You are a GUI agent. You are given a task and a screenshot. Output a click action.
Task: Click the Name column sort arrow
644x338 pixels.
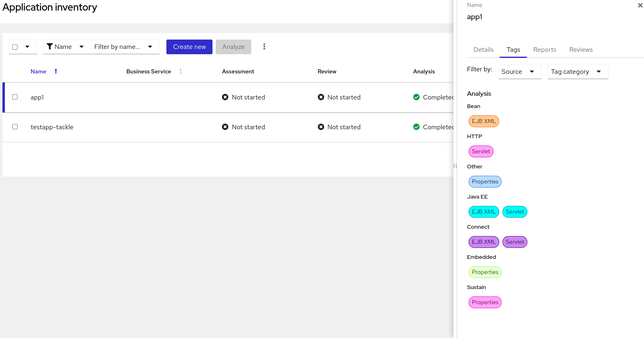tap(56, 71)
